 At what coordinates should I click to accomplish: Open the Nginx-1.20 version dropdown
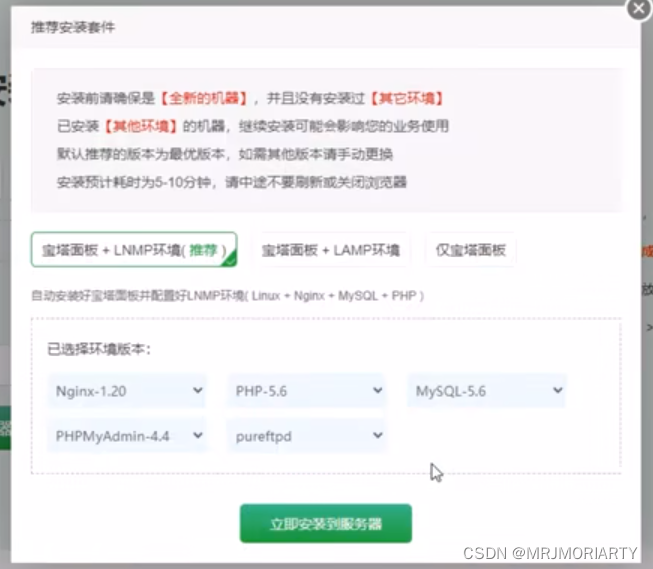pyautogui.click(x=127, y=391)
